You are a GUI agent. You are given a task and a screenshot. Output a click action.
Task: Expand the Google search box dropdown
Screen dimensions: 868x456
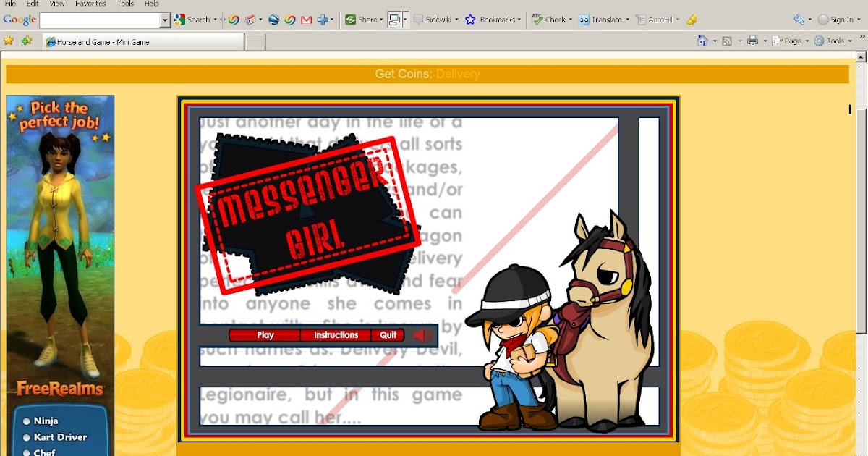pos(165,20)
